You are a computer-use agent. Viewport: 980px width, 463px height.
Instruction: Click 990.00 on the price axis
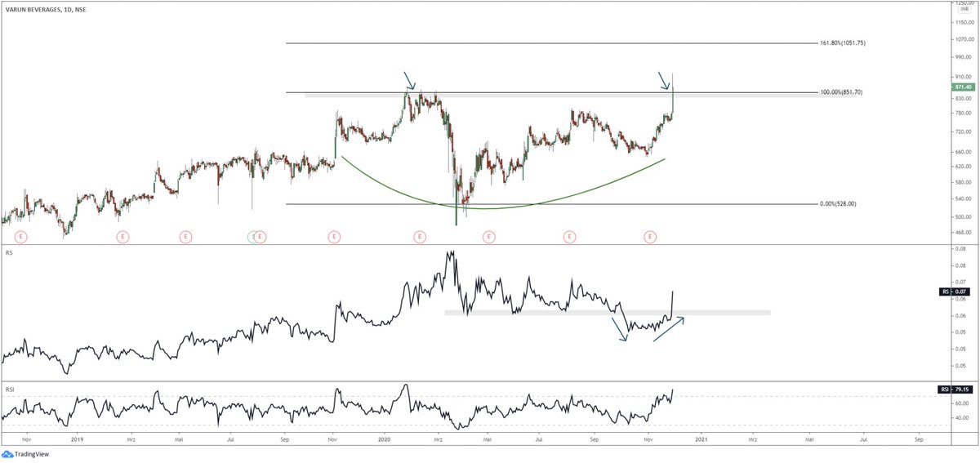point(962,57)
